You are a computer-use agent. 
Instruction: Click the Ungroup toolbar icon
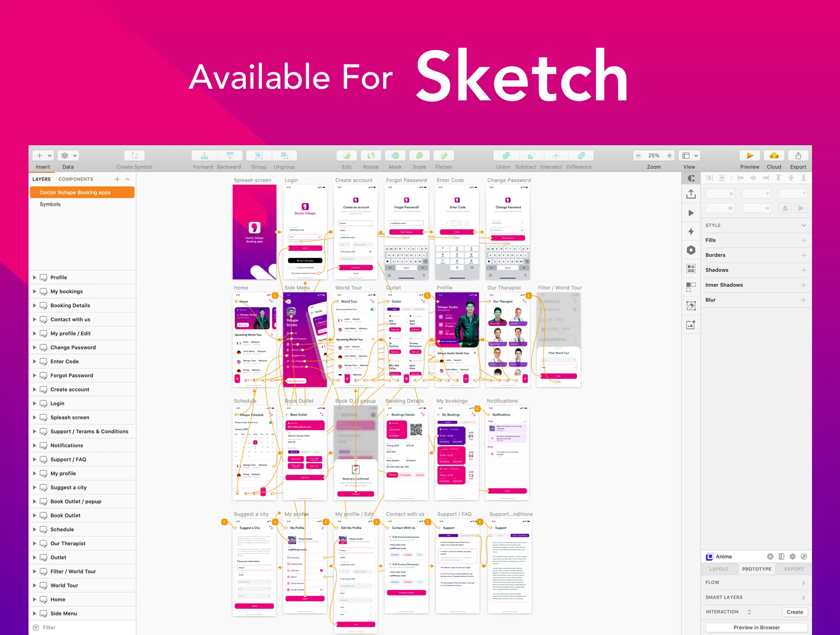(284, 155)
